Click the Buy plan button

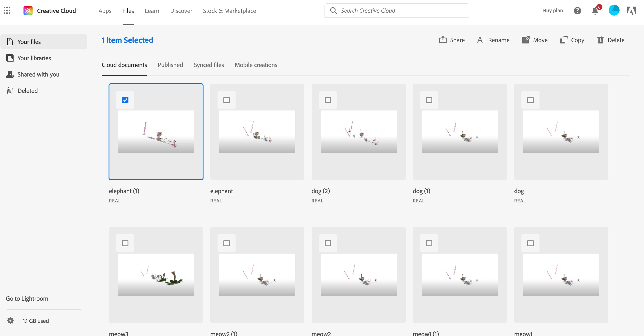pyautogui.click(x=553, y=10)
